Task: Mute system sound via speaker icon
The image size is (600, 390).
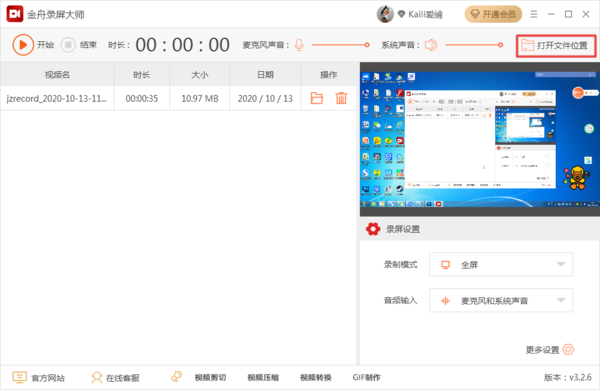Action: click(x=431, y=45)
